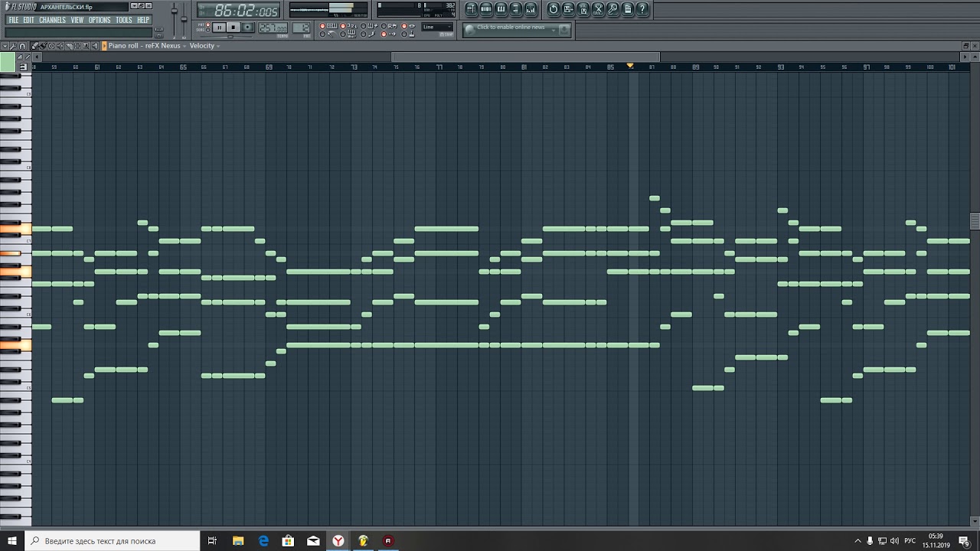Select the Playback speaker tool
The image size is (980, 551).
95,46
